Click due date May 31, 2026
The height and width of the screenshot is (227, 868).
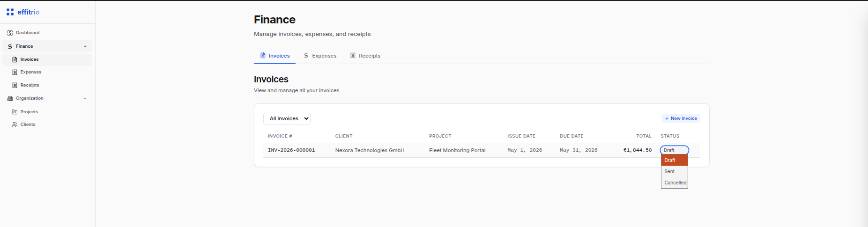pyautogui.click(x=579, y=150)
